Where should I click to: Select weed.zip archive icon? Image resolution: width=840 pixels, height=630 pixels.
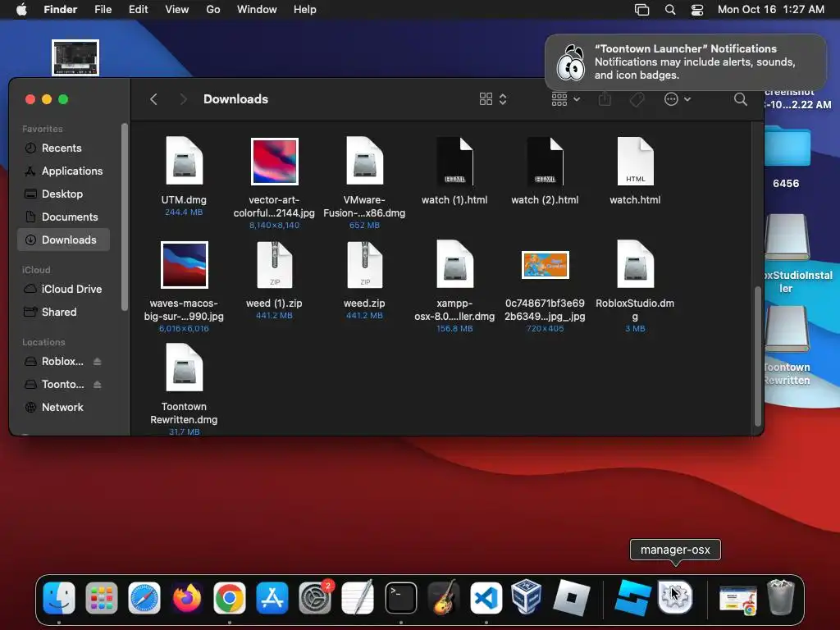tap(364, 265)
